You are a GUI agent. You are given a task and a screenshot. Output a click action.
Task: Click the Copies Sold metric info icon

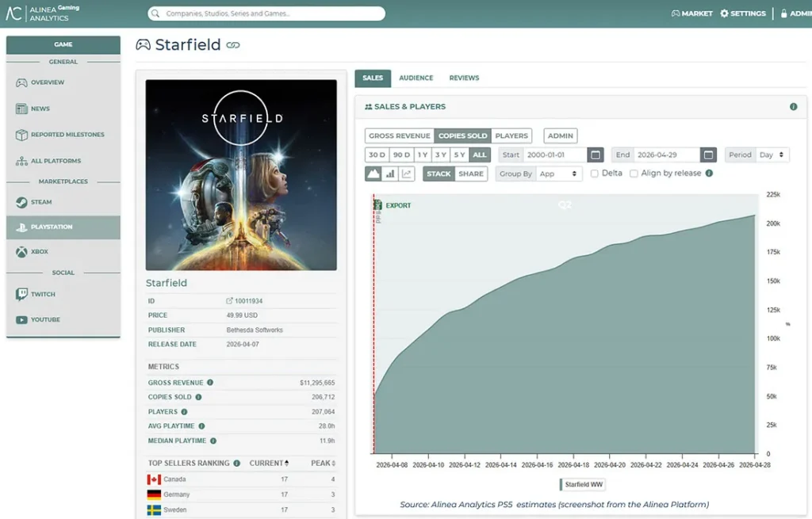point(198,397)
